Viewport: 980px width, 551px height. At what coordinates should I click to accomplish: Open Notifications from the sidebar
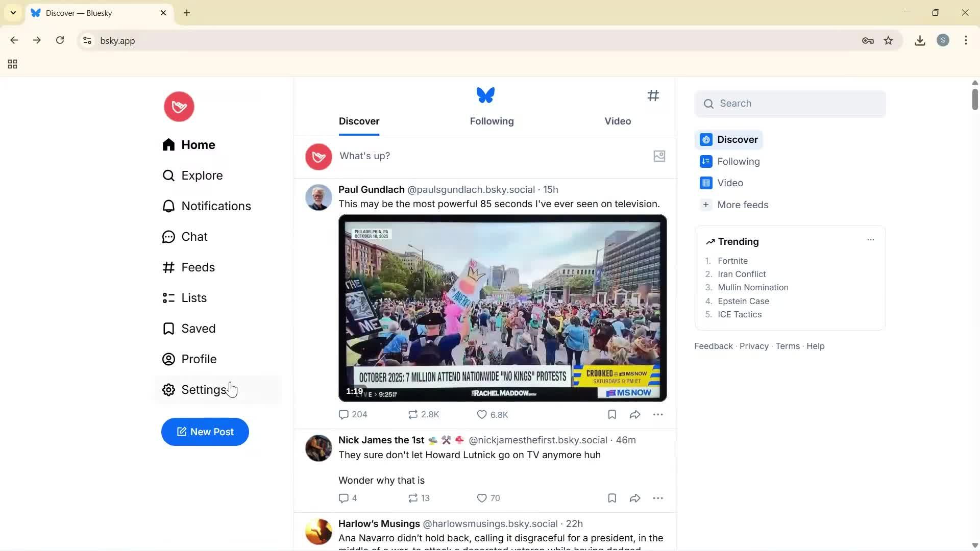coord(216,206)
